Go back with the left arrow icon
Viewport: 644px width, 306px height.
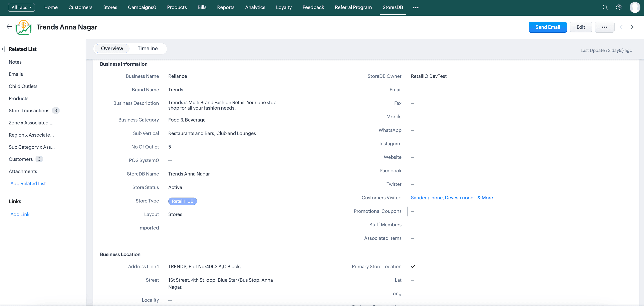(x=9, y=27)
